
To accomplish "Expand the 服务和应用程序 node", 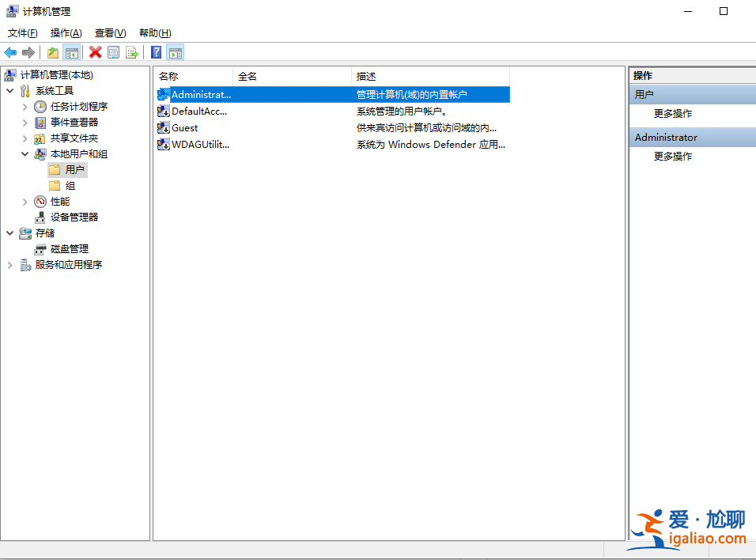I will 12,264.
